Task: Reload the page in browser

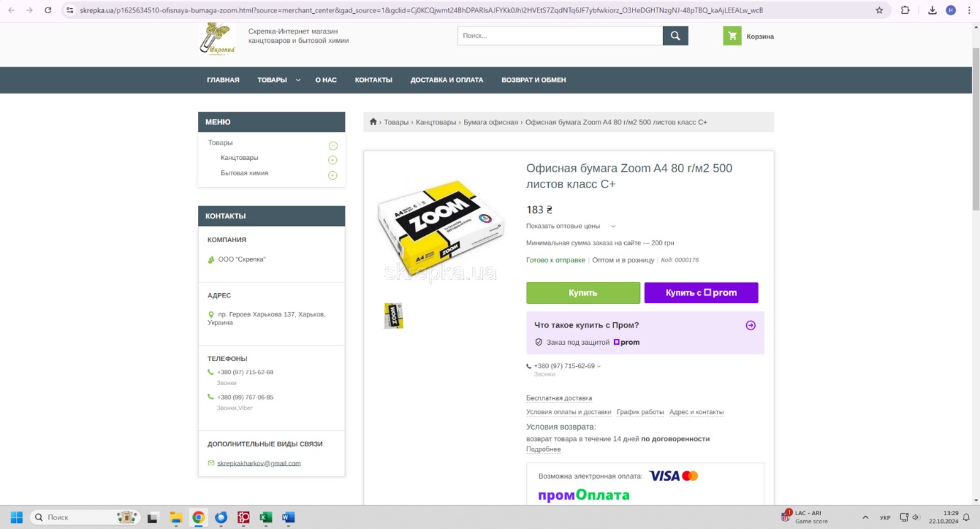Action: [48, 10]
